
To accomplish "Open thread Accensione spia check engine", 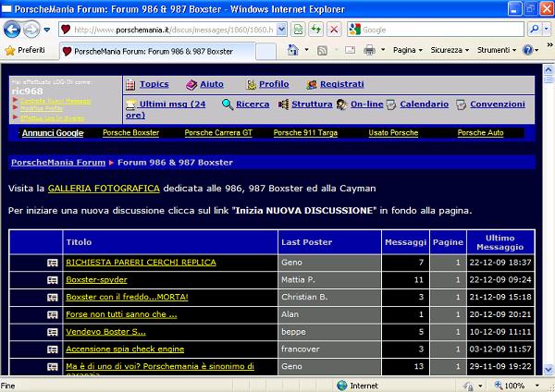I will click(x=125, y=349).
